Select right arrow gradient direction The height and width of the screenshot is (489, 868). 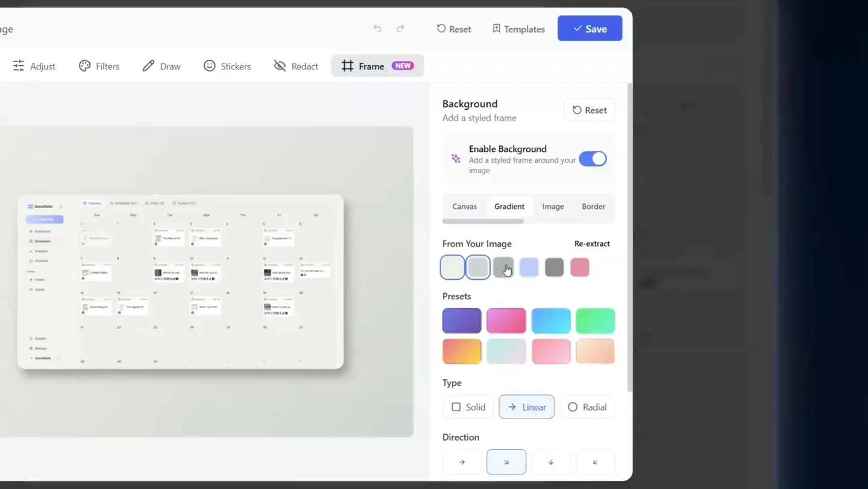(462, 462)
